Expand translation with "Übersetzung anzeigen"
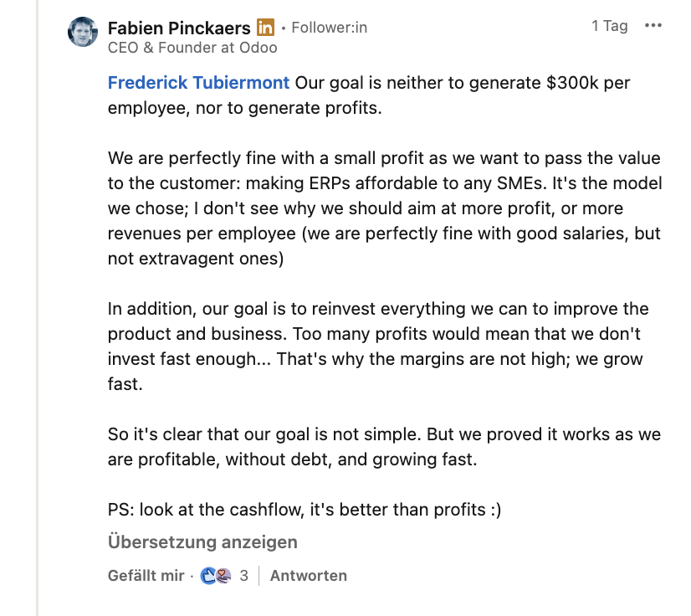This screenshot has width=691, height=616. coord(202,542)
